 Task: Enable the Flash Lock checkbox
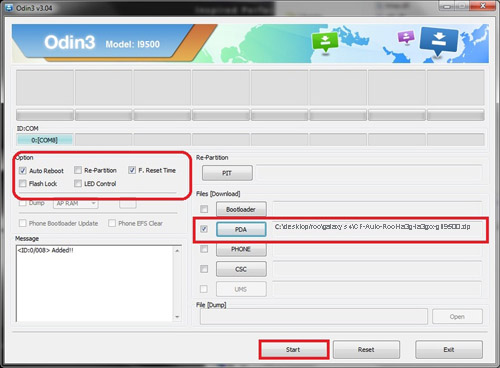click(23, 184)
